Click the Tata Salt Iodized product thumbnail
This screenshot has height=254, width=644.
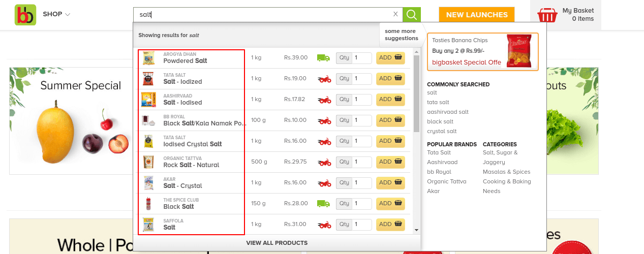click(148, 79)
